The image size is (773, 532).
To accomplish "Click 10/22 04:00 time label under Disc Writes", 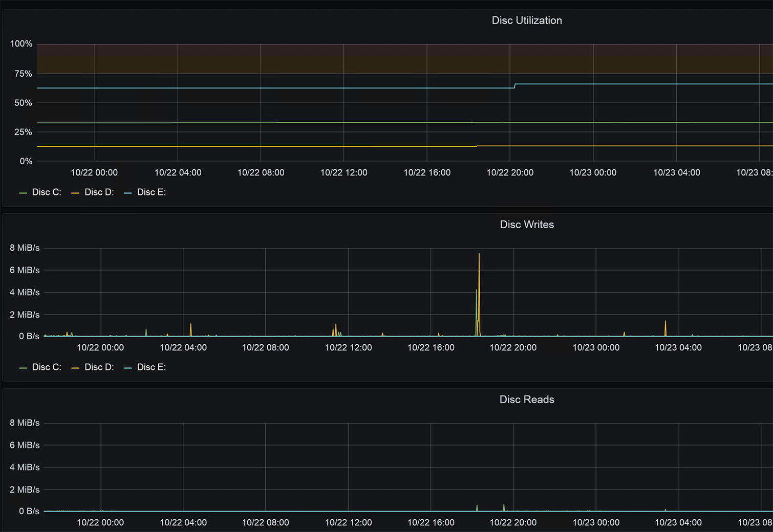I will click(x=183, y=348).
